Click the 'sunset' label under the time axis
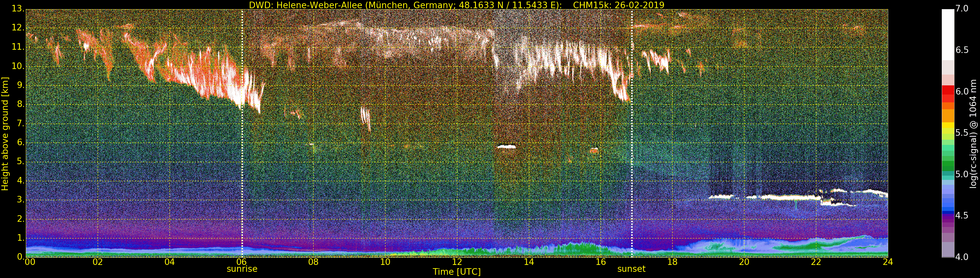This screenshot has width=980, height=278. pos(631,269)
